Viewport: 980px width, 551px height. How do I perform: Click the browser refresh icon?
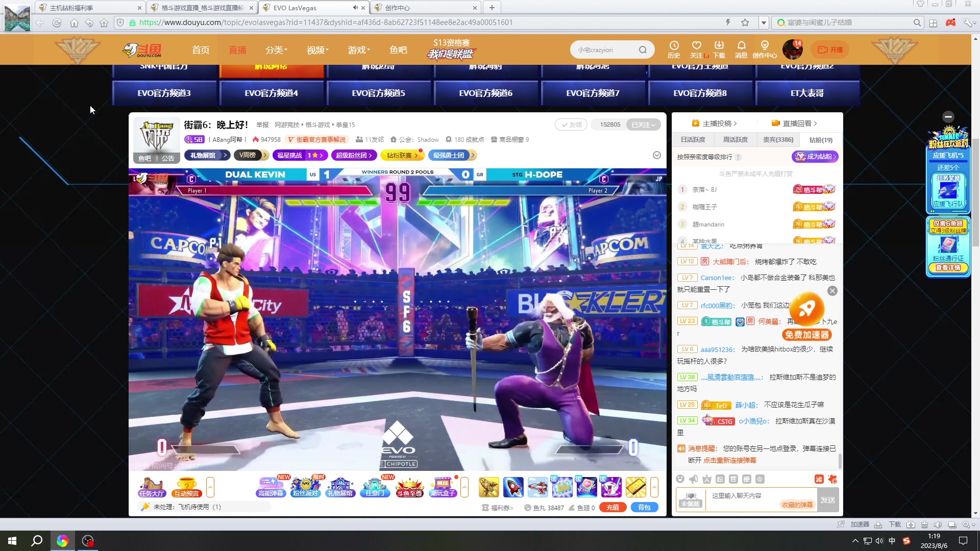coord(57,23)
